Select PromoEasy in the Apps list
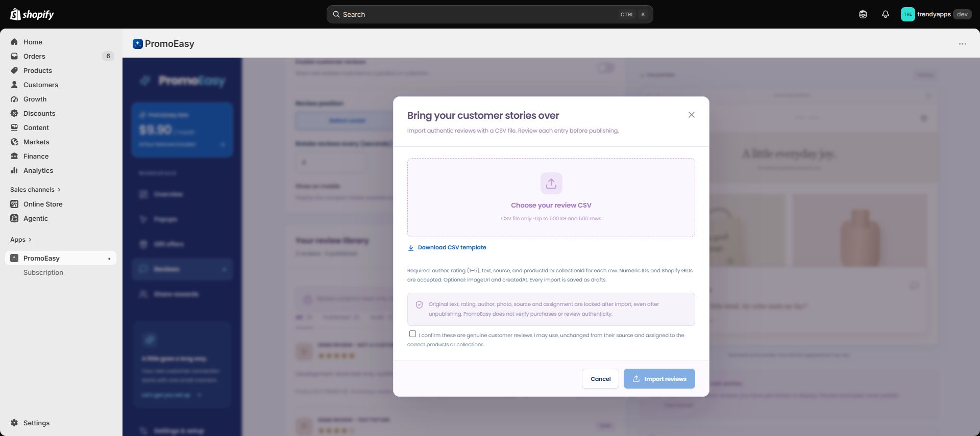The image size is (980, 436). coord(61,258)
